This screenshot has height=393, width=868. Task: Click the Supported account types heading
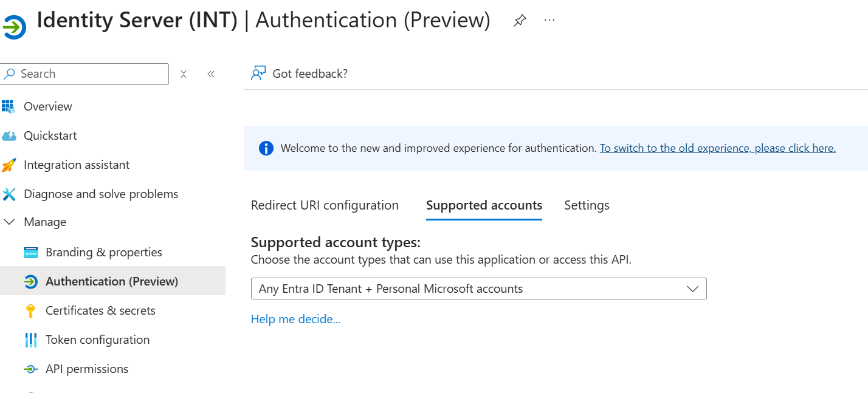(x=336, y=243)
